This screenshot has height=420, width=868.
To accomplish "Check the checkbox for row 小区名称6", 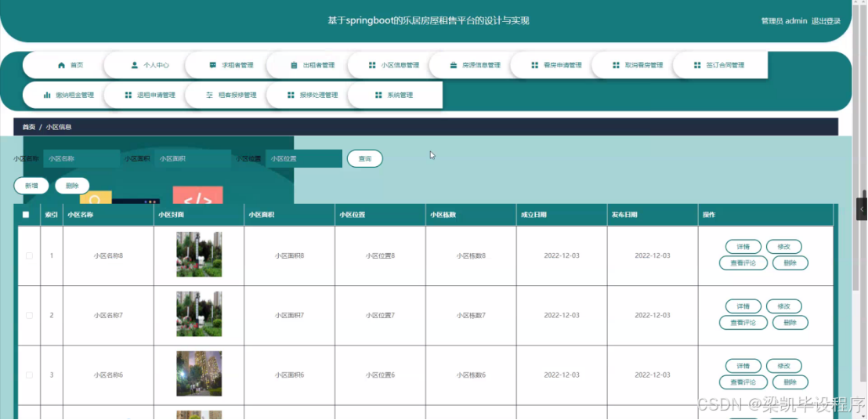I will [29, 375].
